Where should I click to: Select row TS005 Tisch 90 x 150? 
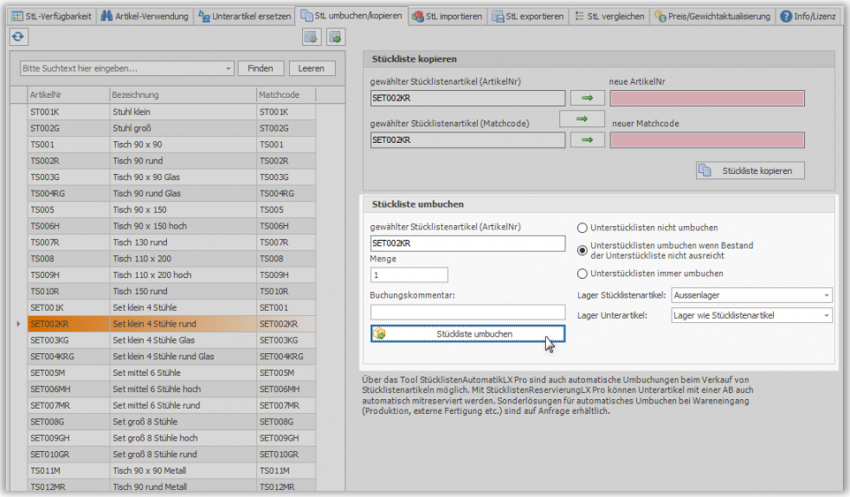(x=171, y=209)
